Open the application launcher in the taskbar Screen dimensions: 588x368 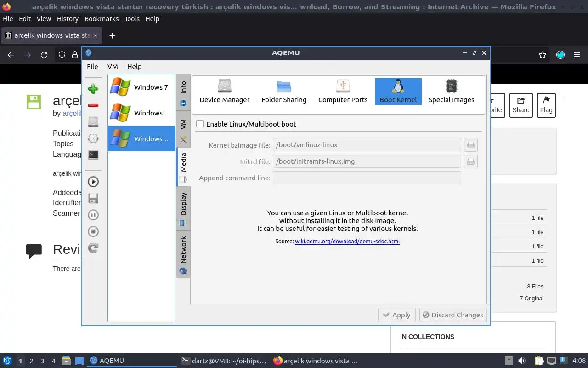coord(7,361)
